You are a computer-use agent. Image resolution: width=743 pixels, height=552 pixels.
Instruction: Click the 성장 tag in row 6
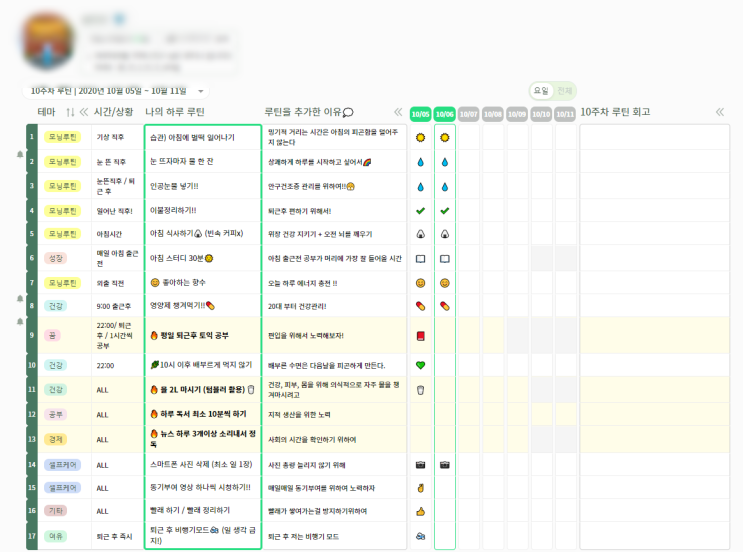pyautogui.click(x=56, y=258)
